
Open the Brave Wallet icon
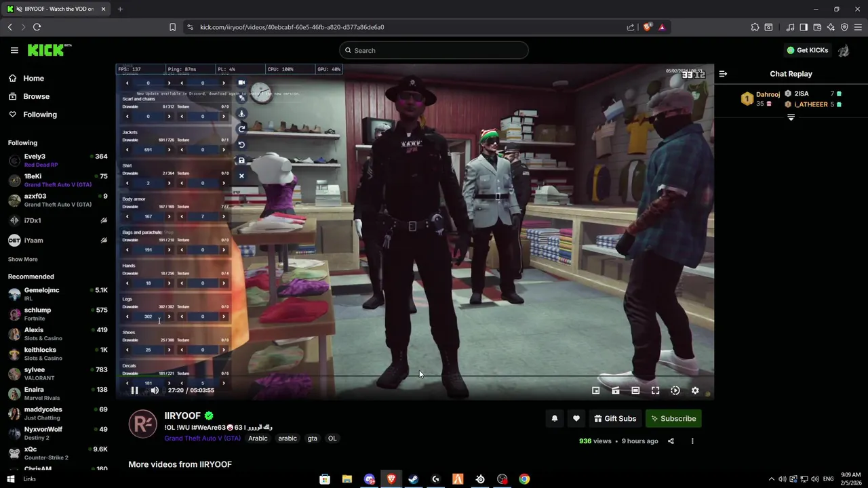817,27
